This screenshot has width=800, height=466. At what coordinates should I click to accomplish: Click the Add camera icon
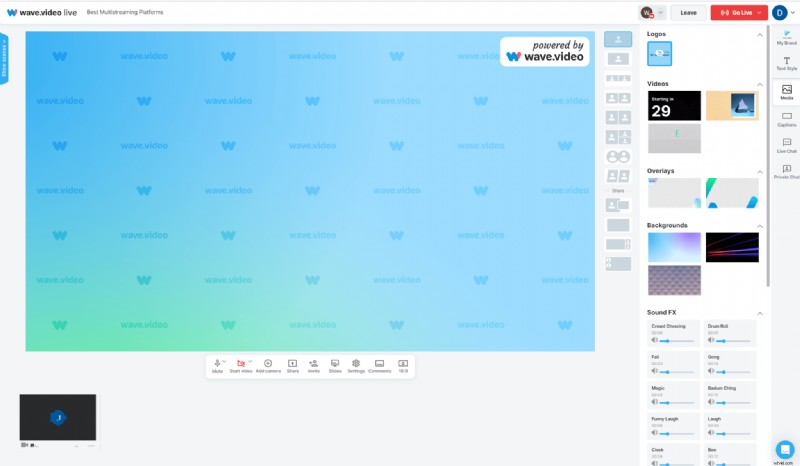(x=268, y=364)
